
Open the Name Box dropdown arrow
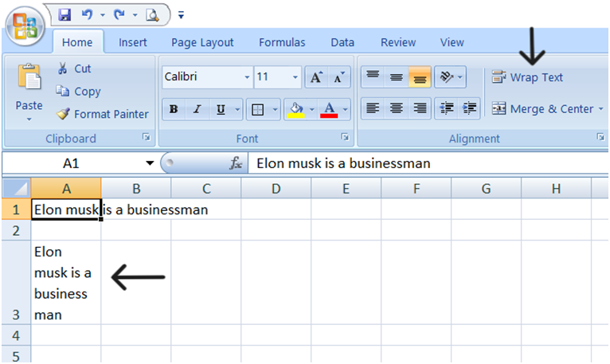pos(150,163)
